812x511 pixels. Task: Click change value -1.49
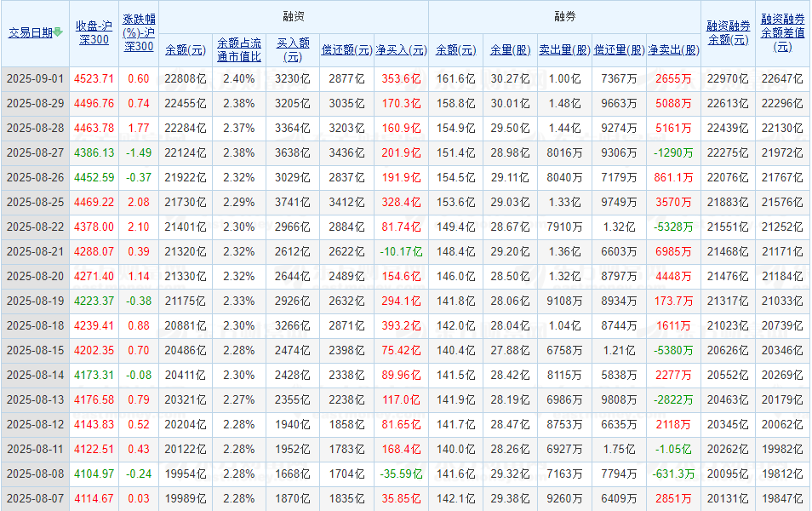click(x=139, y=153)
